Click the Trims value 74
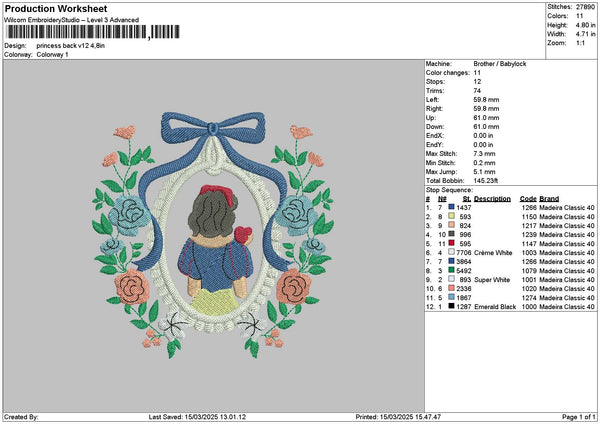The width and height of the screenshot is (600, 424). click(477, 91)
